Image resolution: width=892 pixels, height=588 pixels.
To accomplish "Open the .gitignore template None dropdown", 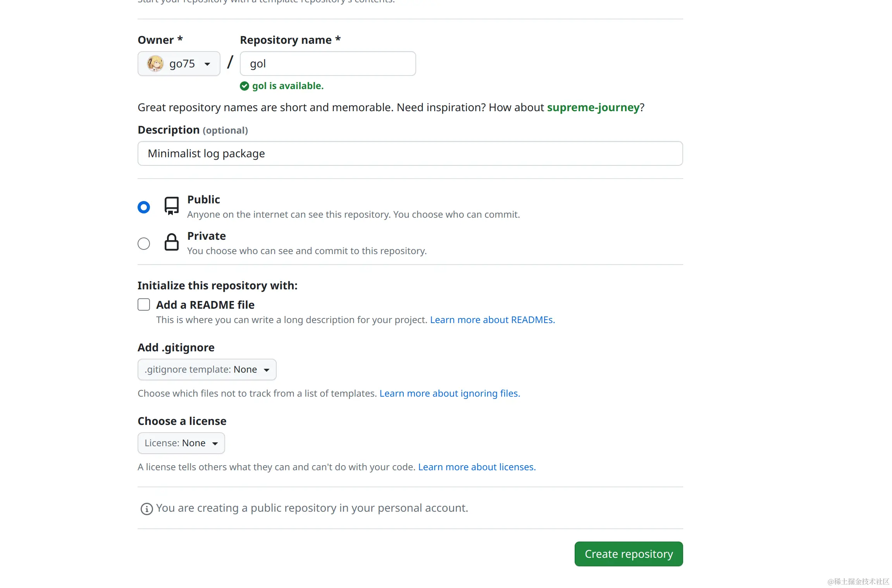I will pyautogui.click(x=207, y=369).
